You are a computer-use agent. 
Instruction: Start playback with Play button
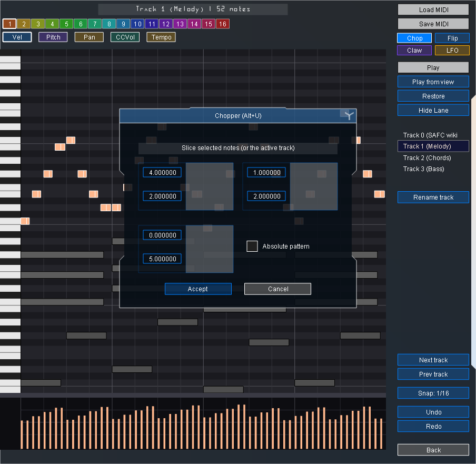click(433, 67)
